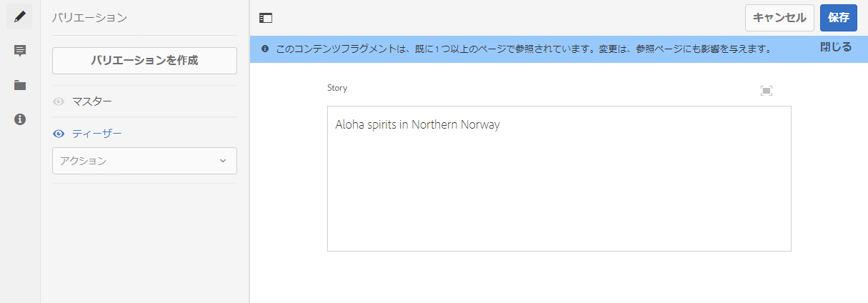Expand the アクション chevron arrow
This screenshot has height=303, width=868.
tap(223, 161)
